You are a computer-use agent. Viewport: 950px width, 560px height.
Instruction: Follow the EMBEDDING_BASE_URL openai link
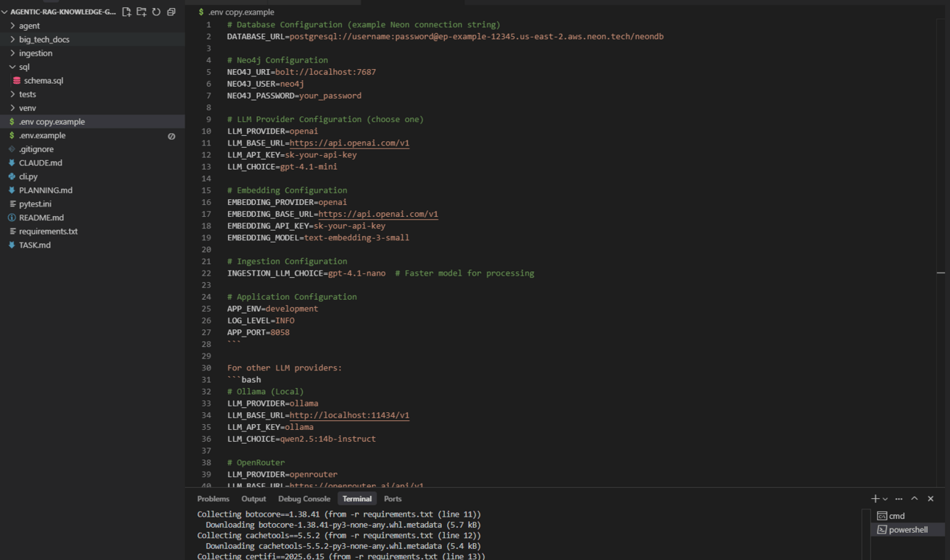[x=378, y=215]
